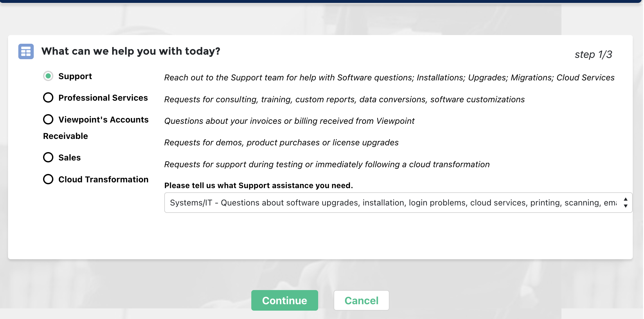This screenshot has width=644, height=319.
Task: Click the Support team description text
Action: 389,77
